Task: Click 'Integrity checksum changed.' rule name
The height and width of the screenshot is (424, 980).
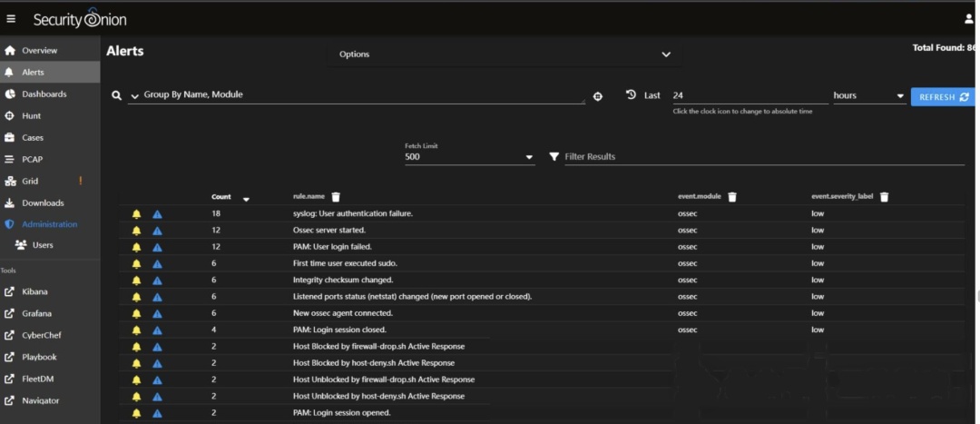Action: 343,281
